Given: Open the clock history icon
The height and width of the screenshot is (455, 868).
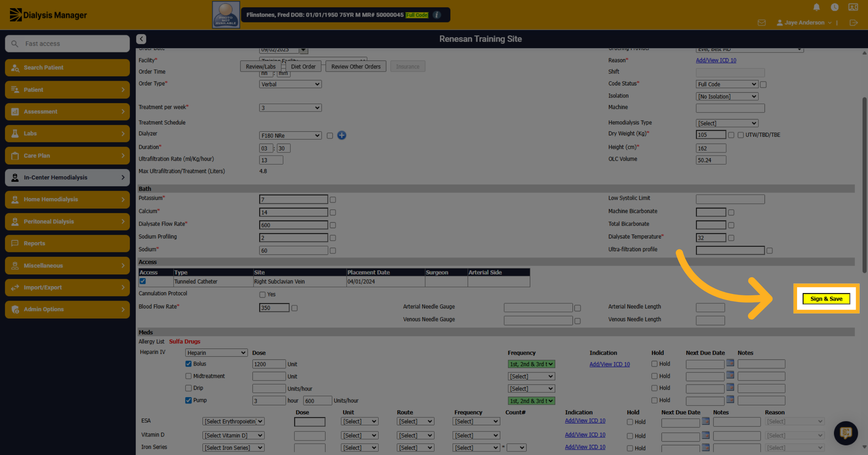Looking at the screenshot, I should (x=835, y=7).
